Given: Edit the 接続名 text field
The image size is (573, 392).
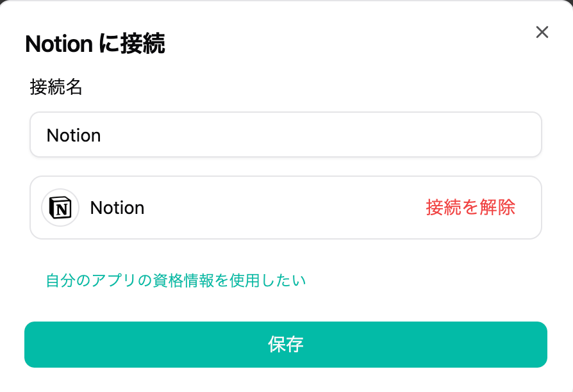Looking at the screenshot, I should point(285,135).
